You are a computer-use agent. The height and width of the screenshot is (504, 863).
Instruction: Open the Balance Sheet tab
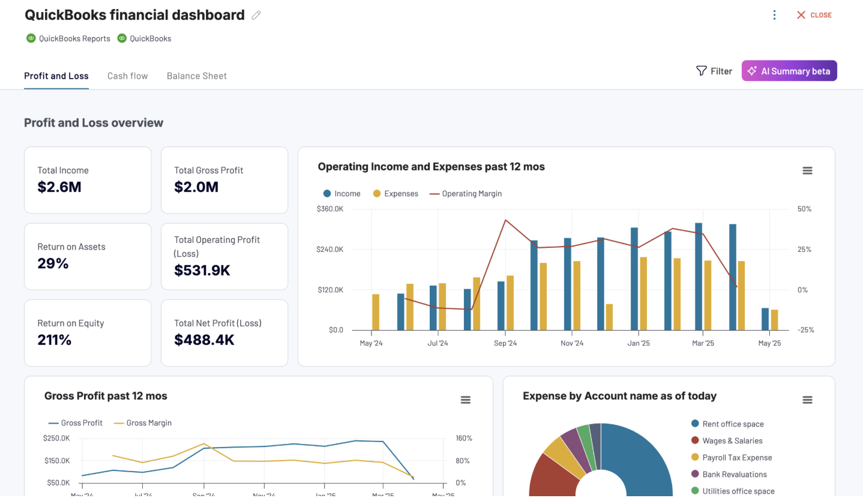(196, 76)
